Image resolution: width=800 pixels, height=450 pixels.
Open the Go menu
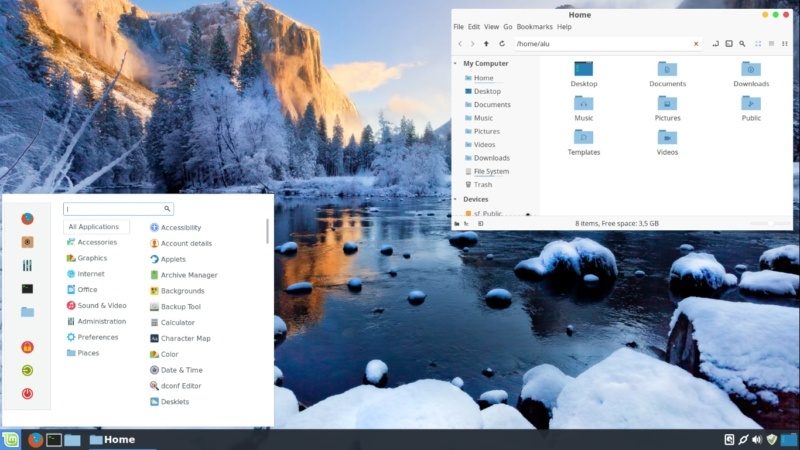[x=508, y=27]
